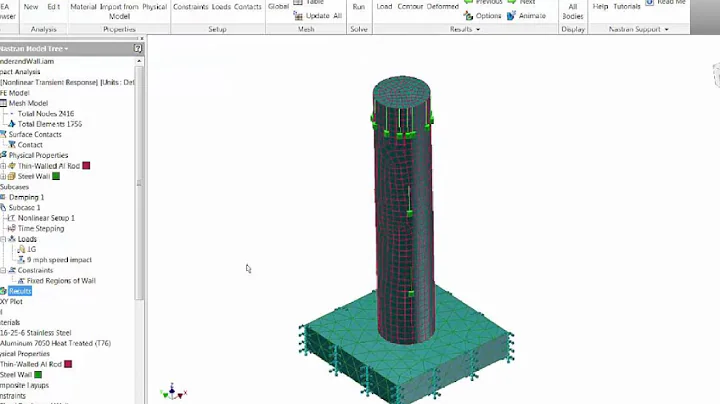Click the Steel Wall solid property icon

12,176
